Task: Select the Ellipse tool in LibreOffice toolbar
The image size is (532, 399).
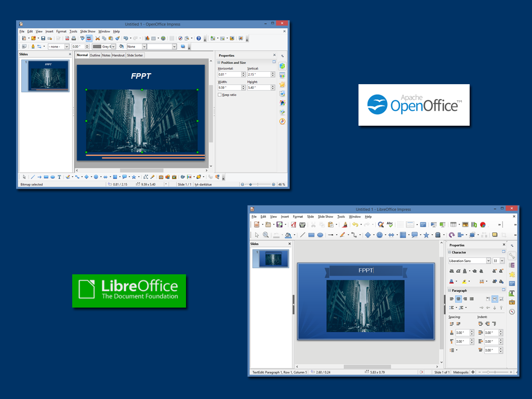Action: pyautogui.click(x=320, y=235)
